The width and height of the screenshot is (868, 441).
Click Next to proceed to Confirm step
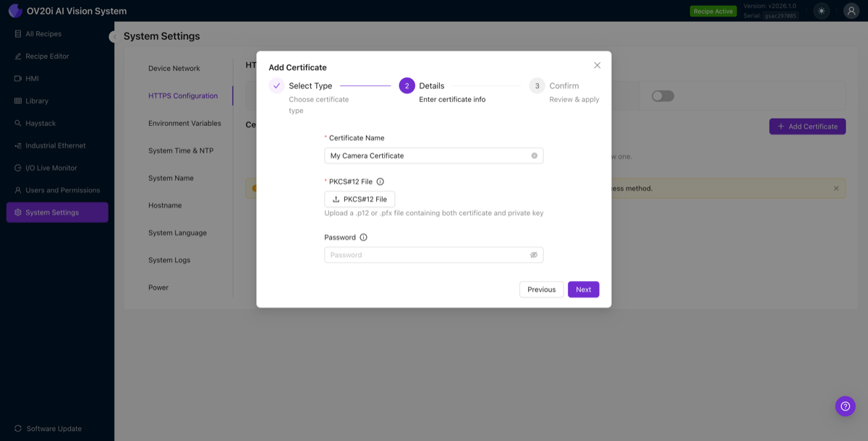583,289
